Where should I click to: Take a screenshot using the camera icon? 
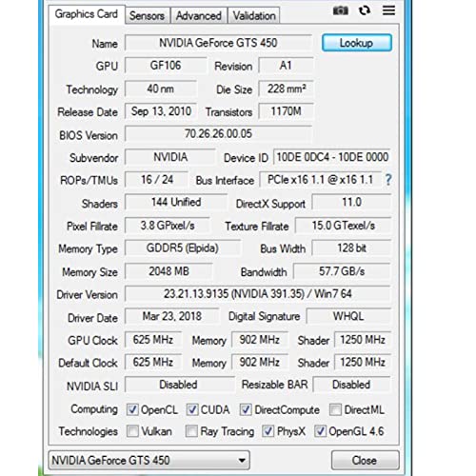click(x=340, y=10)
